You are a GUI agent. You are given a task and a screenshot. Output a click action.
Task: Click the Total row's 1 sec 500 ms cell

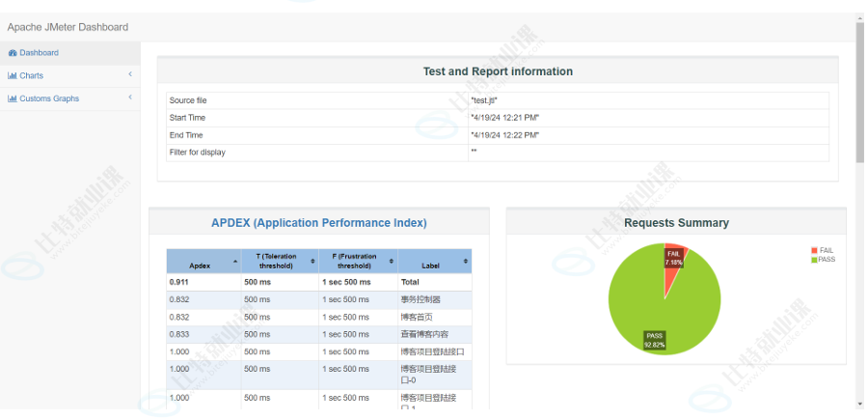(x=358, y=282)
